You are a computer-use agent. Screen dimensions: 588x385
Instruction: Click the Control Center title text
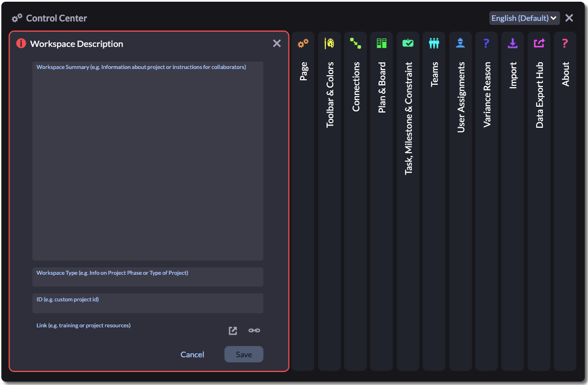click(56, 18)
